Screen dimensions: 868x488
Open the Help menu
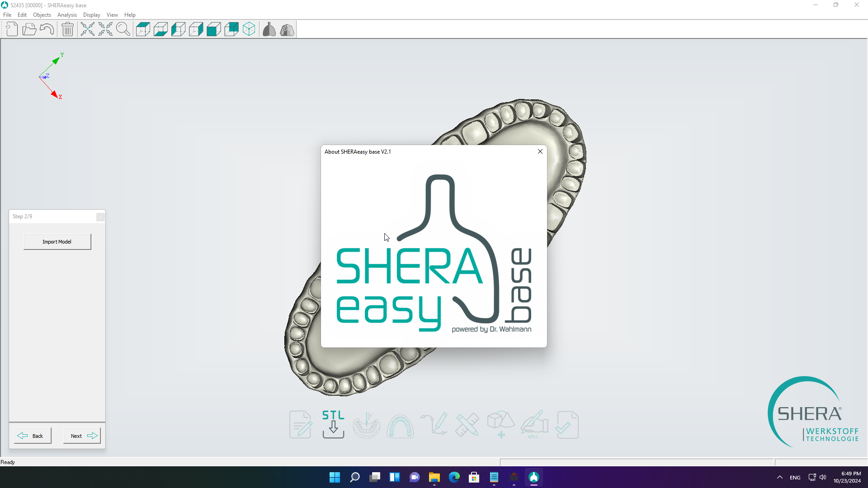click(130, 15)
